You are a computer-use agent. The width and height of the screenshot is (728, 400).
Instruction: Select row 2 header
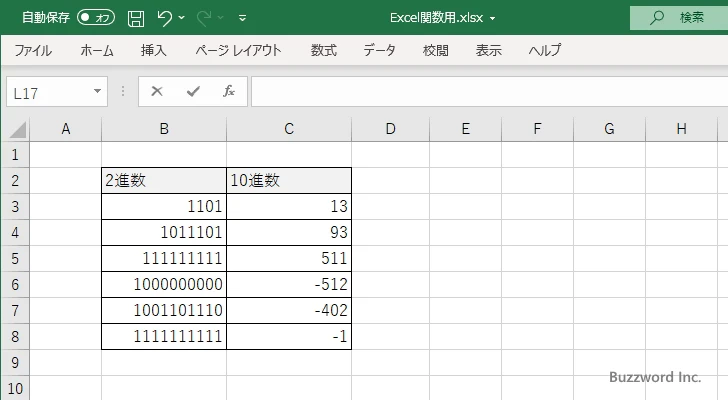point(15,181)
